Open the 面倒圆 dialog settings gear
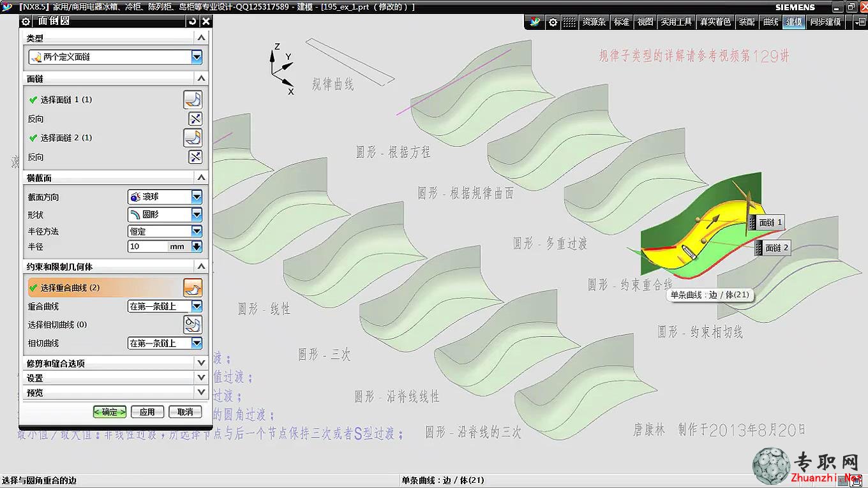The width and height of the screenshot is (868, 488). [26, 21]
